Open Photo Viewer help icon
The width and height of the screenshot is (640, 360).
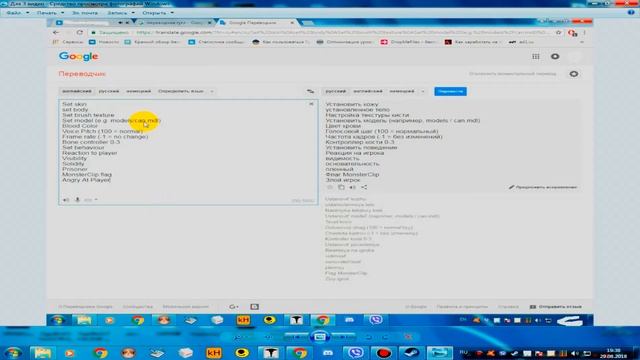[x=631, y=13]
